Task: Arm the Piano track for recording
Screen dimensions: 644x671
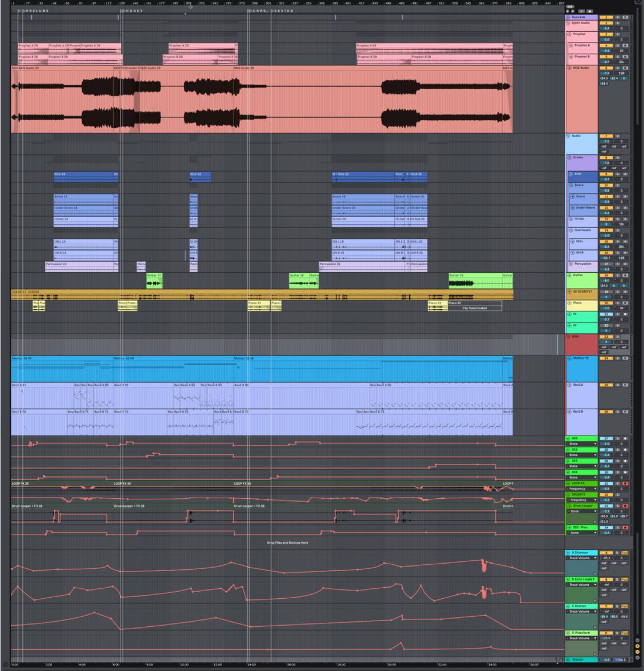Action: point(625,303)
